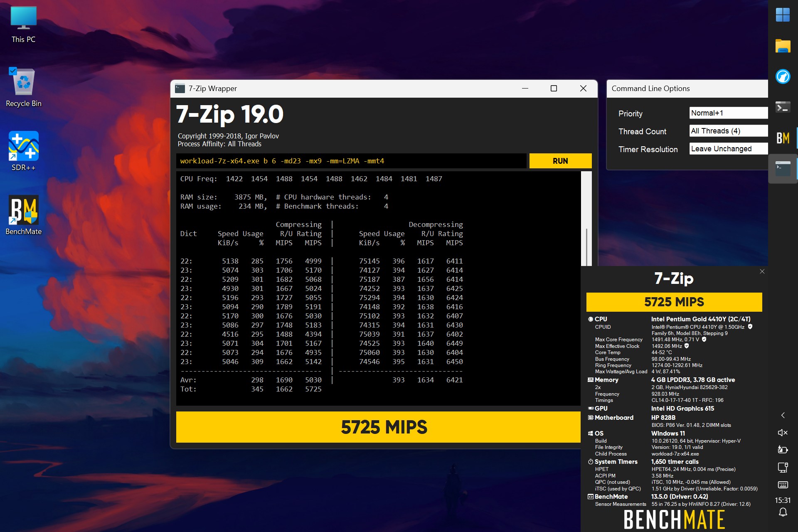Launch Waterfox wolf browser from taskbar
The width and height of the screenshot is (798, 532).
[783, 76]
